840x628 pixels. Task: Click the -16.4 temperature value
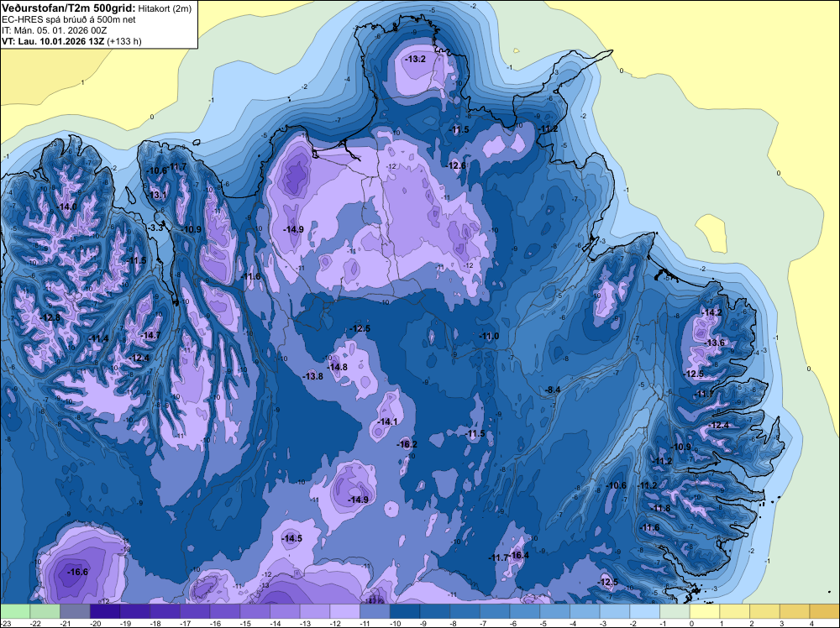pyautogui.click(x=518, y=555)
